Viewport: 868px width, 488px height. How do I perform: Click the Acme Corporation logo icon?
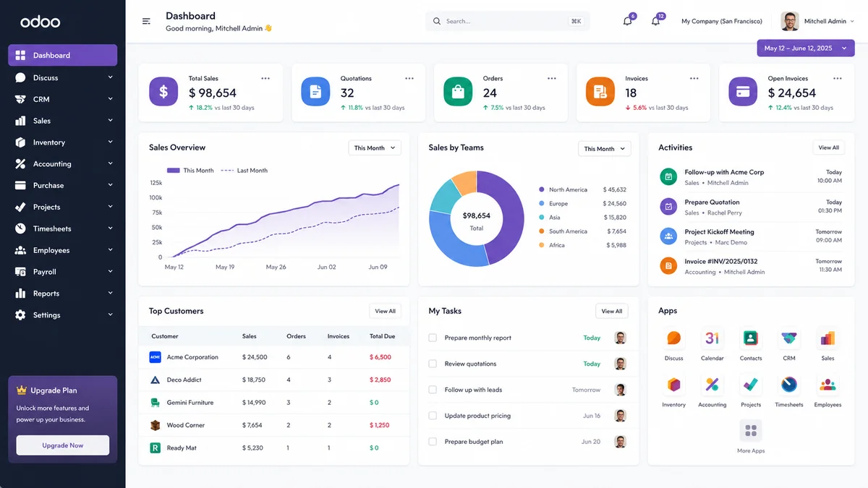pos(155,357)
